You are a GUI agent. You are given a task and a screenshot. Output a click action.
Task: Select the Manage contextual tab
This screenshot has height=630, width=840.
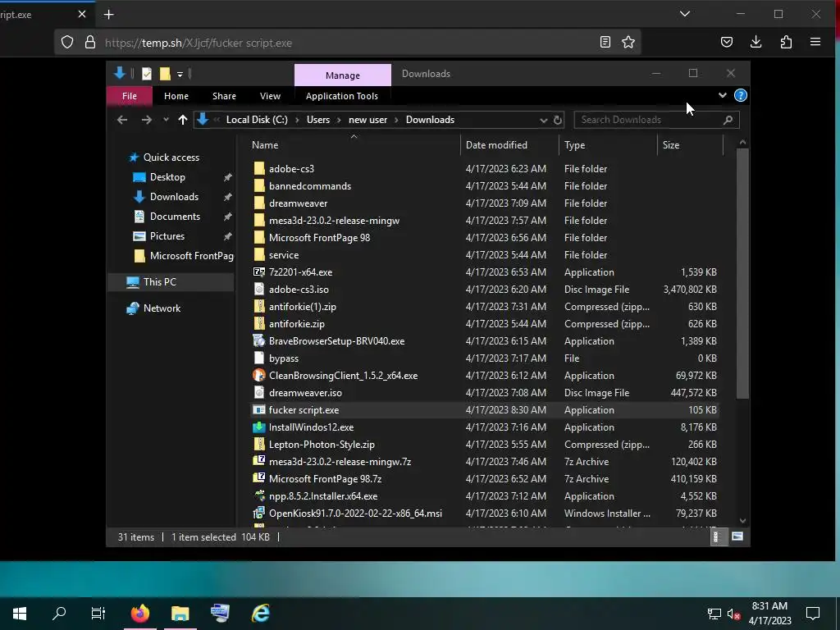point(343,75)
